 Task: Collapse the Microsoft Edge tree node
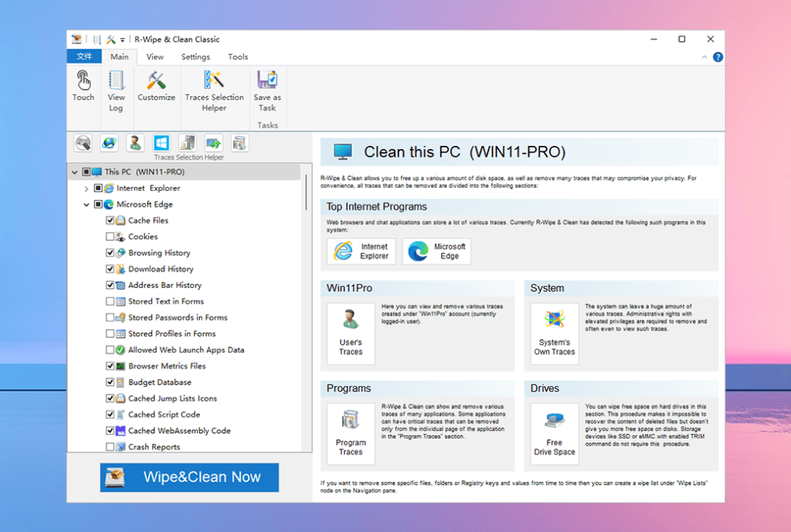pos(87,205)
